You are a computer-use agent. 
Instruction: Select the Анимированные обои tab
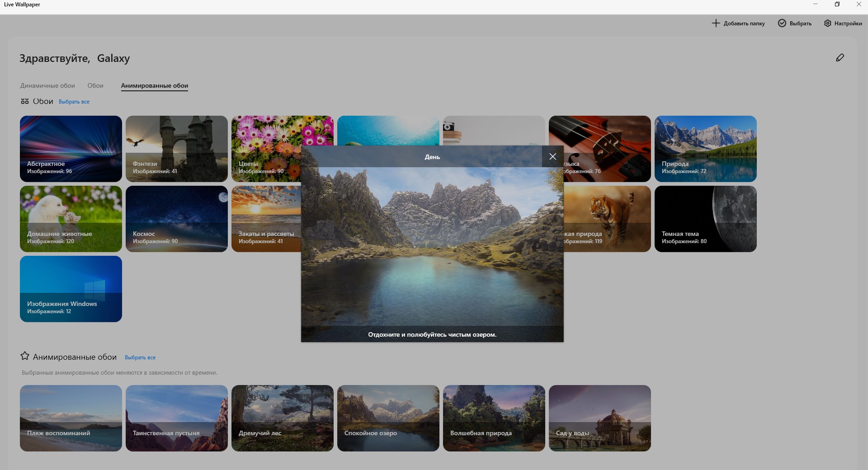coord(155,85)
